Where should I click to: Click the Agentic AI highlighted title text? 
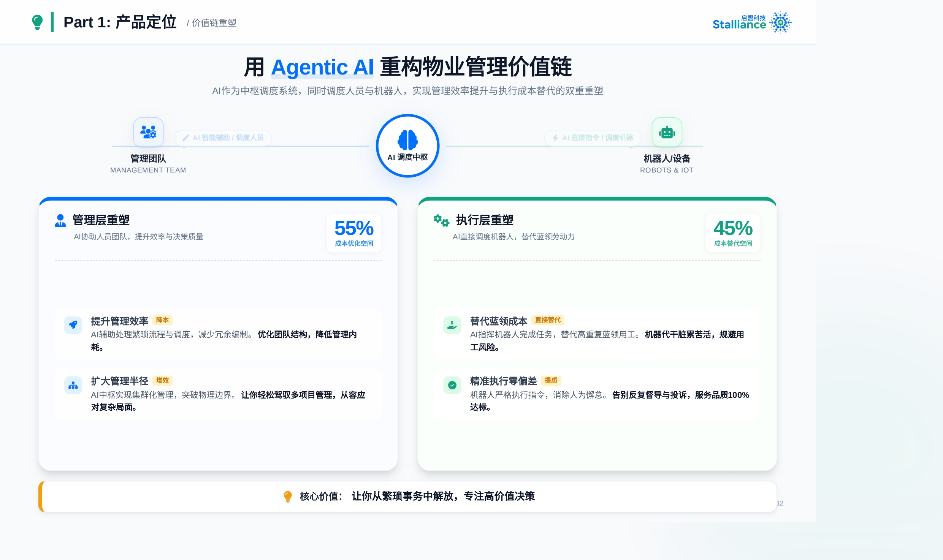pos(322,67)
